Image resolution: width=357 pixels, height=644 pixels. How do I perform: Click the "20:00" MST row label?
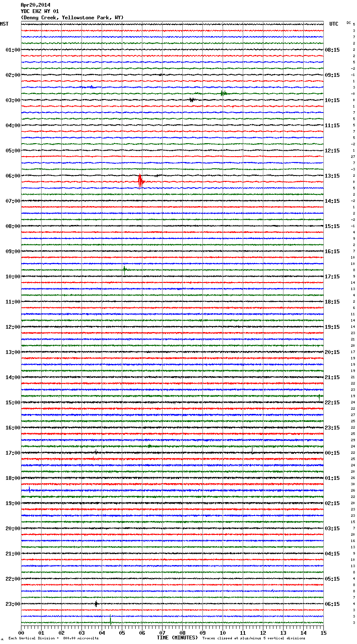(13, 529)
